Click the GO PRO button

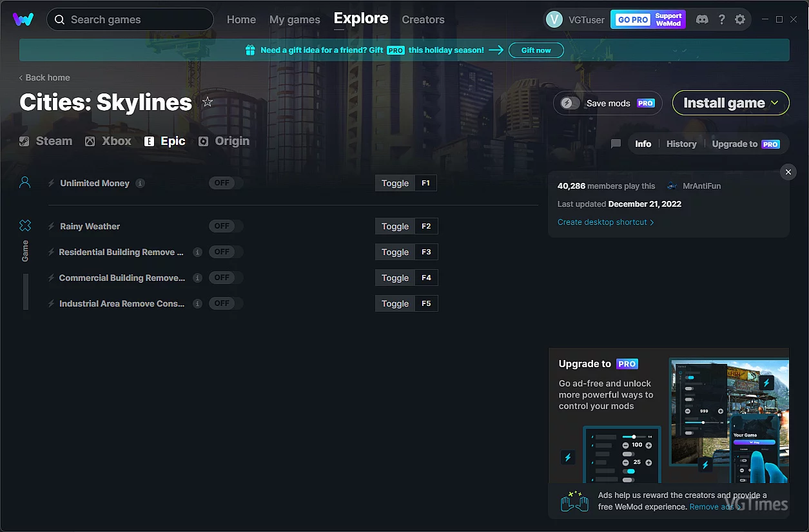[x=632, y=19]
